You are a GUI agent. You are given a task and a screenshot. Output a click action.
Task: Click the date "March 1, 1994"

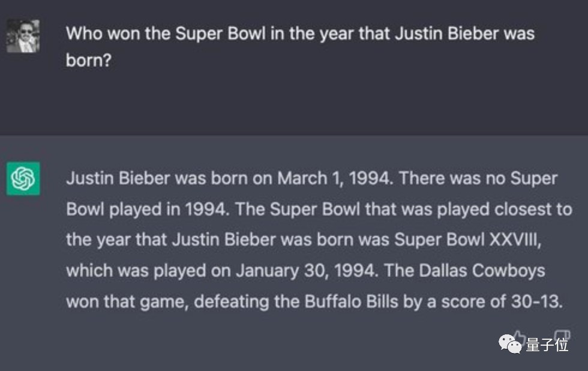tap(335, 178)
